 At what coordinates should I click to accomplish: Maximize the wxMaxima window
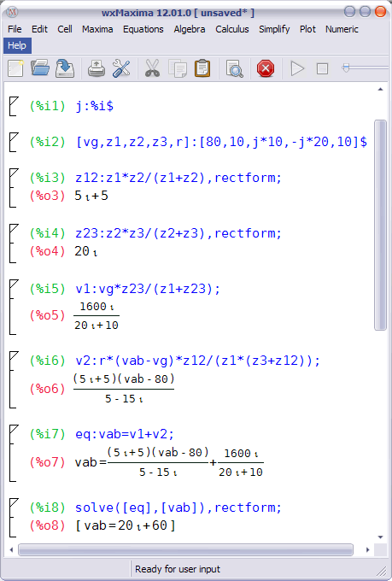coord(365,11)
